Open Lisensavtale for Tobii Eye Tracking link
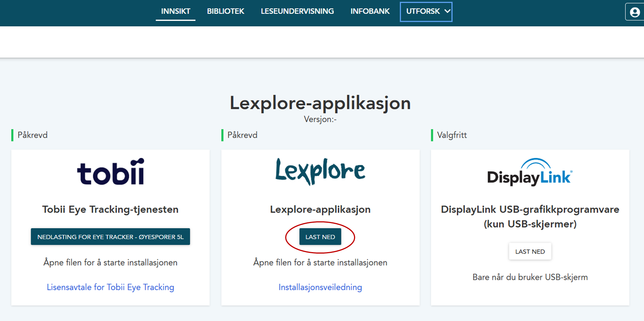This screenshot has width=644, height=321. click(111, 287)
